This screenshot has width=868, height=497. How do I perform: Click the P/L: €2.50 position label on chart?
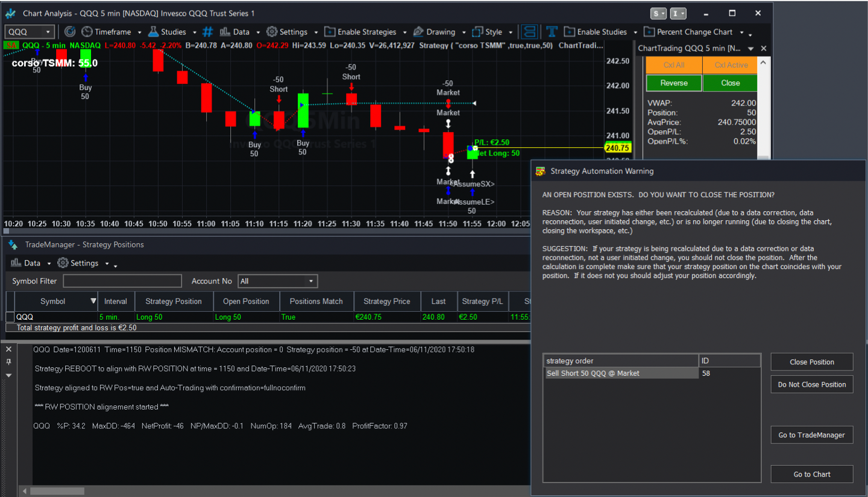click(x=492, y=142)
